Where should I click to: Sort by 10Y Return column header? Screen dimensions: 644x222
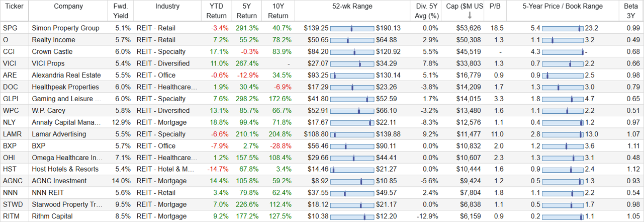pyautogui.click(x=278, y=11)
